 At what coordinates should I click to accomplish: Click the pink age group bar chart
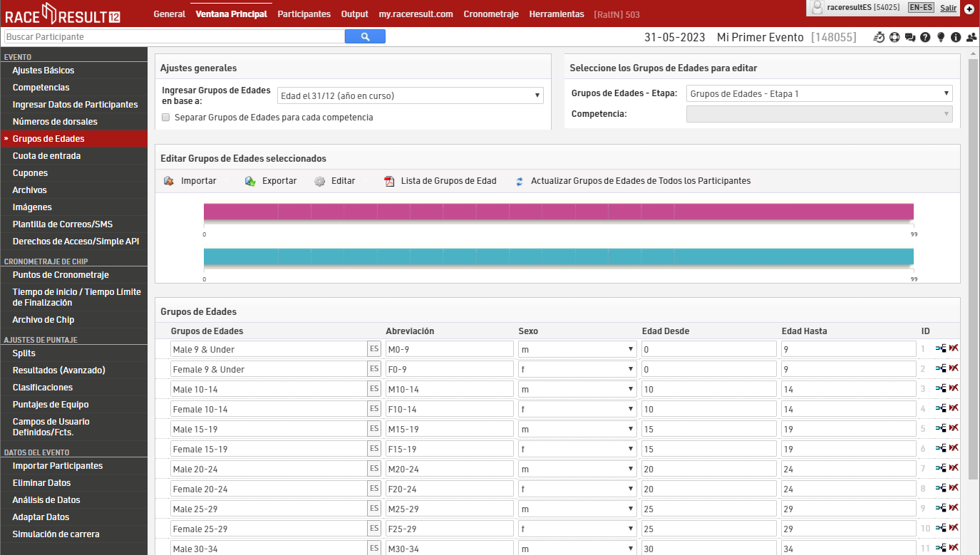[558, 212]
